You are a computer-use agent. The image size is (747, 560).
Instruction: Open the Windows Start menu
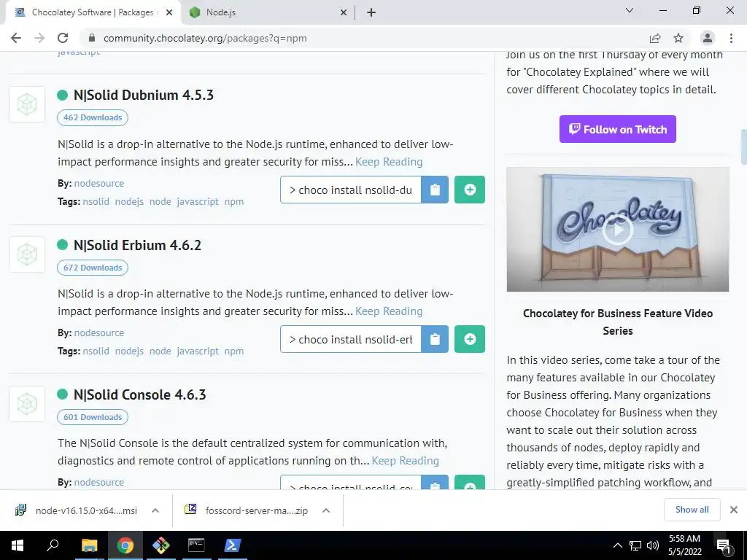coord(18,545)
